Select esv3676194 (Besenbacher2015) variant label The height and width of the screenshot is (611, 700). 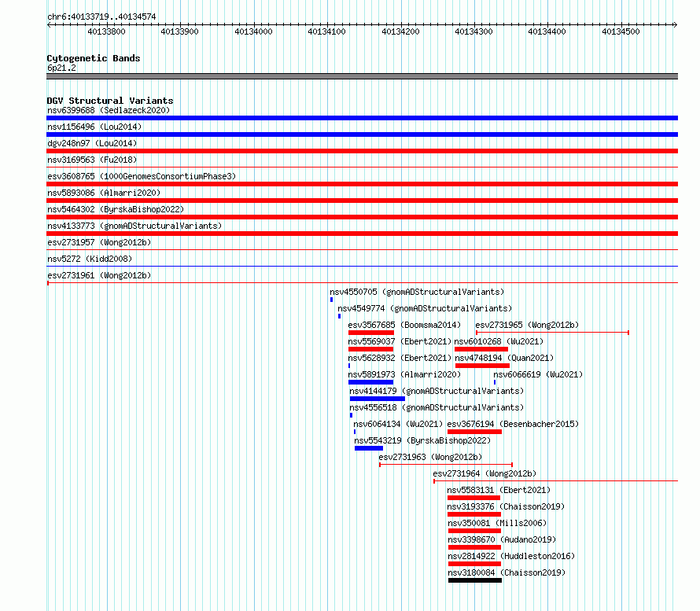pos(513,424)
